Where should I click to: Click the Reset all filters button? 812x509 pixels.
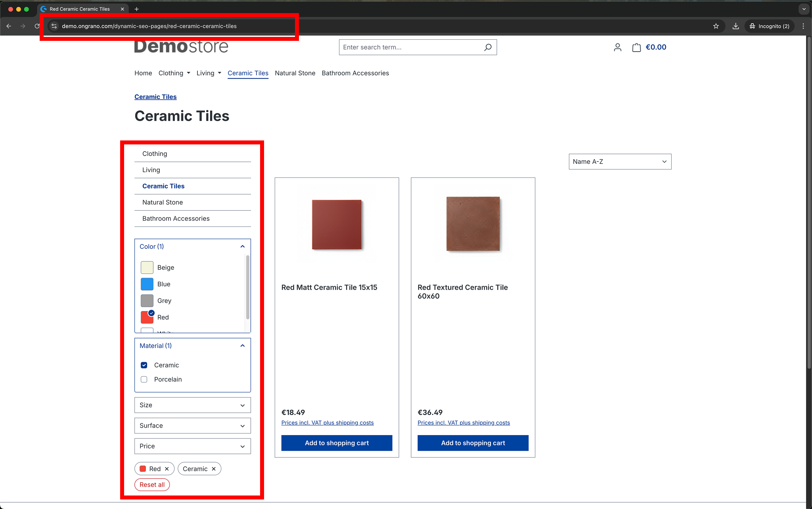[x=152, y=485]
